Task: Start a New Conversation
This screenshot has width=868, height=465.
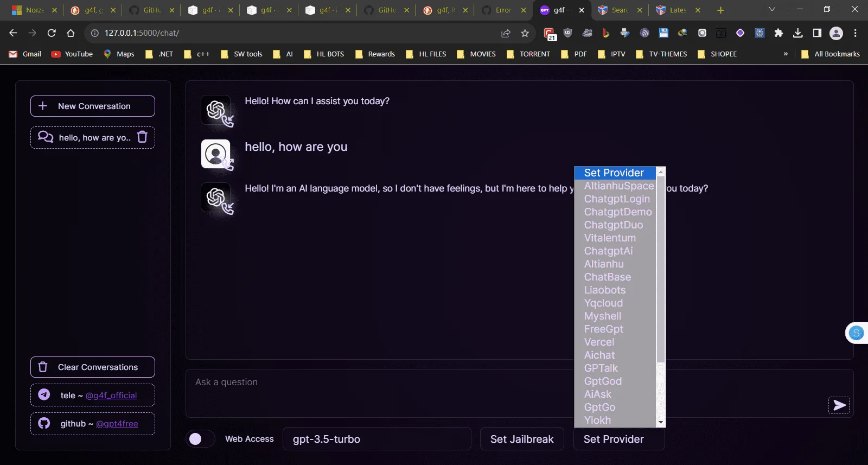Action: [93, 106]
